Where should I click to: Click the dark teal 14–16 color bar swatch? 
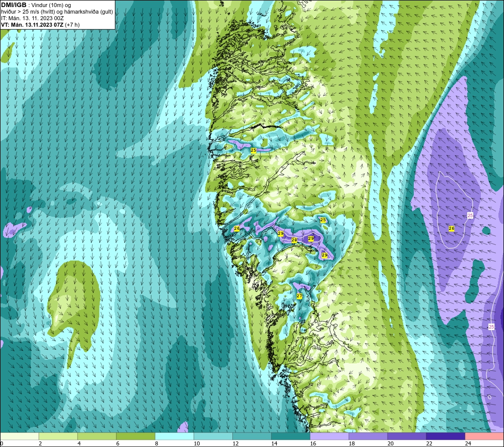[x=291, y=436]
